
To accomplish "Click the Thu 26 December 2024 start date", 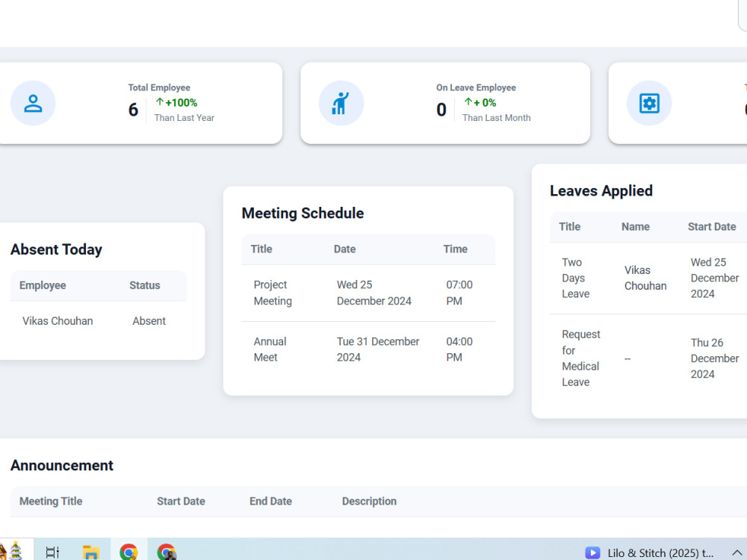I will pyautogui.click(x=715, y=358).
